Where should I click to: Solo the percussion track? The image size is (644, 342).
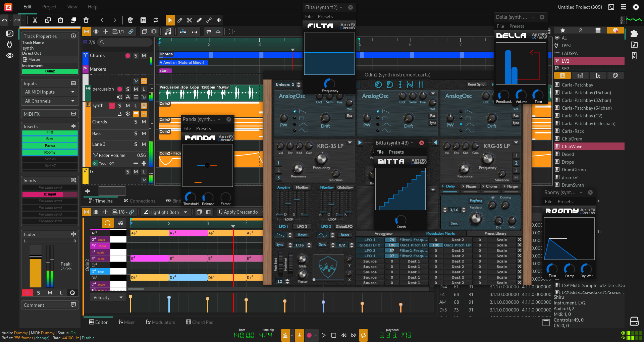pos(128,89)
